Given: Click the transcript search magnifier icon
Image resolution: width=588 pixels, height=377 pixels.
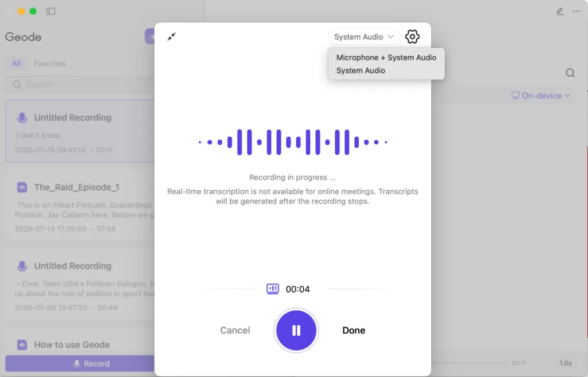Looking at the screenshot, I should 570,73.
